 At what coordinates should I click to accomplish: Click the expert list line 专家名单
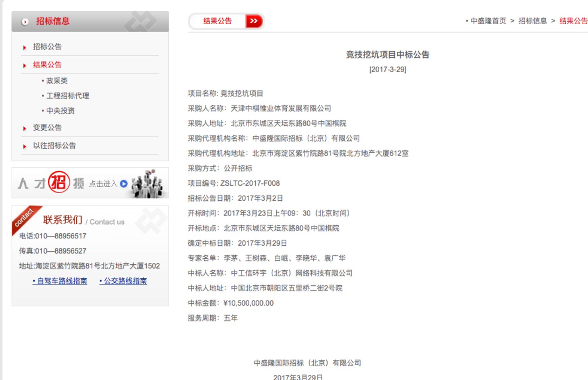click(x=266, y=258)
